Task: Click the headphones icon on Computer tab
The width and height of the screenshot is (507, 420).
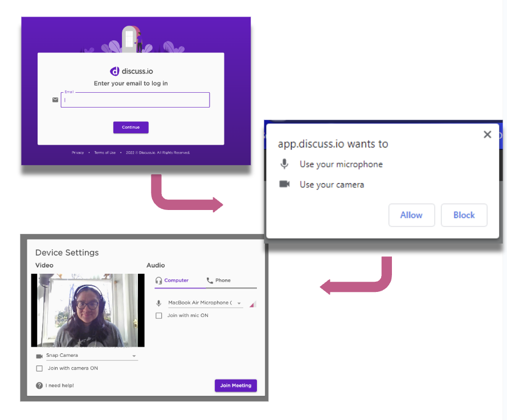Action: tap(158, 281)
